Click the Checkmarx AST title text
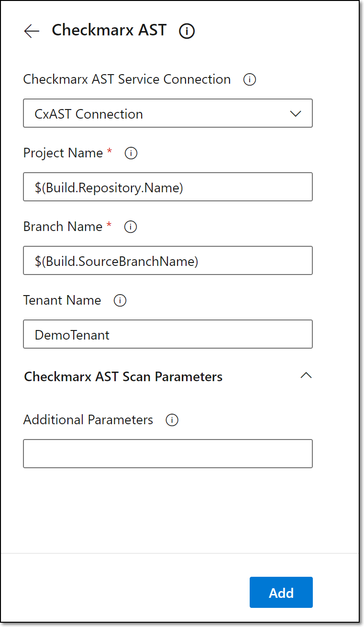The image size is (364, 627). tap(109, 31)
